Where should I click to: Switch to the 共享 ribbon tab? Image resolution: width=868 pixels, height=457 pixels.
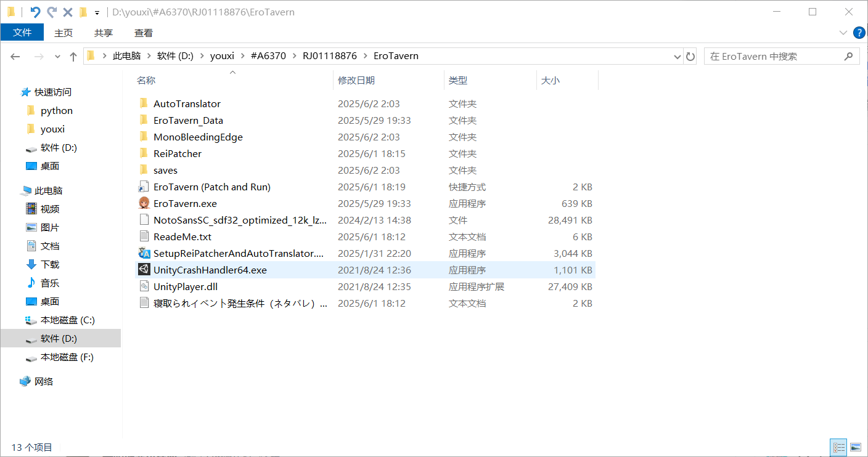click(104, 33)
